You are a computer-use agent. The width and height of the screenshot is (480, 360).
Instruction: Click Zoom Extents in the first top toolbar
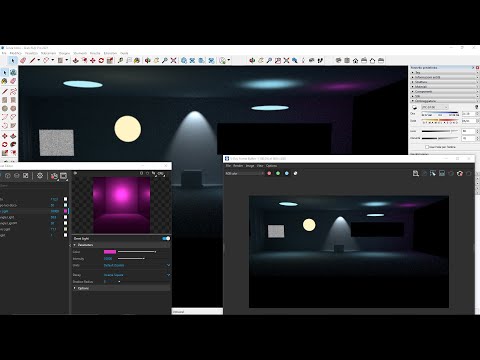point(173,60)
